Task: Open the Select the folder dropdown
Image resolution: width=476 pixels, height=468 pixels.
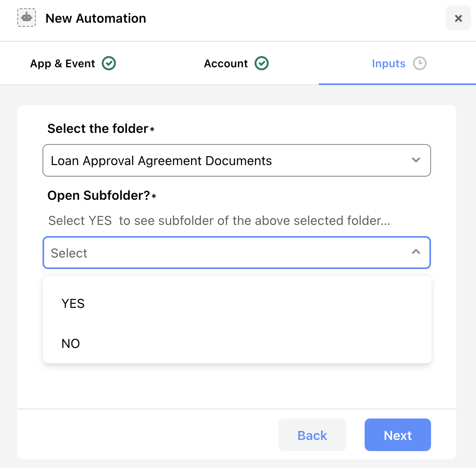Action: pos(237,161)
